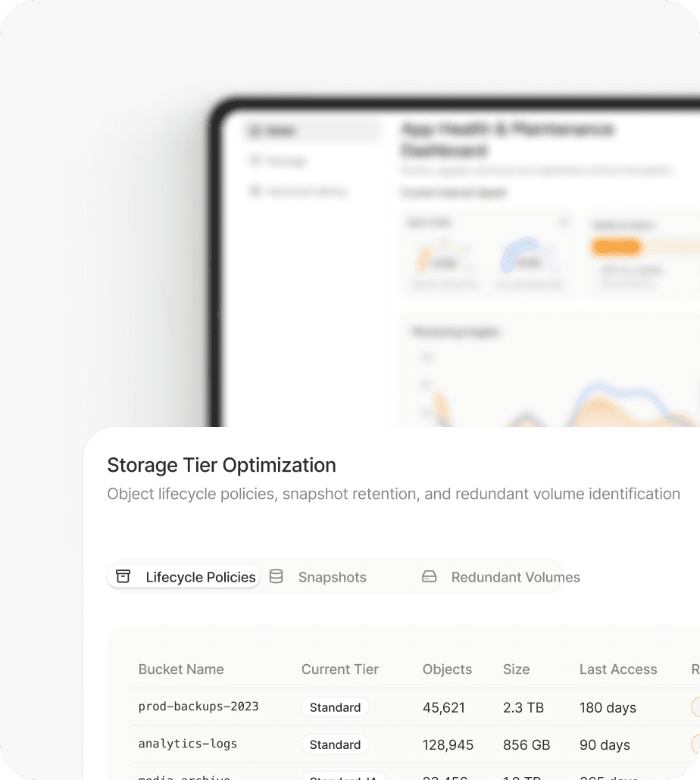Click the 45,621 objects value
Image resolution: width=700 pixels, height=780 pixels.
[x=444, y=707]
